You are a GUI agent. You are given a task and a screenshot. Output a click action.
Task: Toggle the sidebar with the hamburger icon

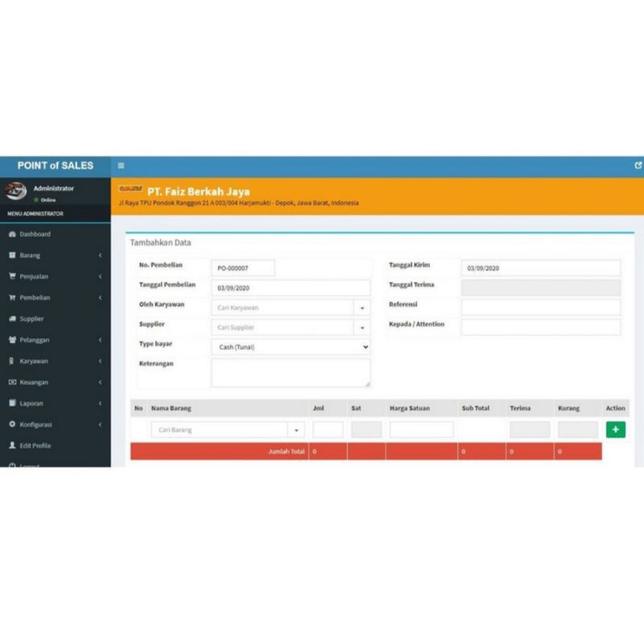click(x=120, y=164)
